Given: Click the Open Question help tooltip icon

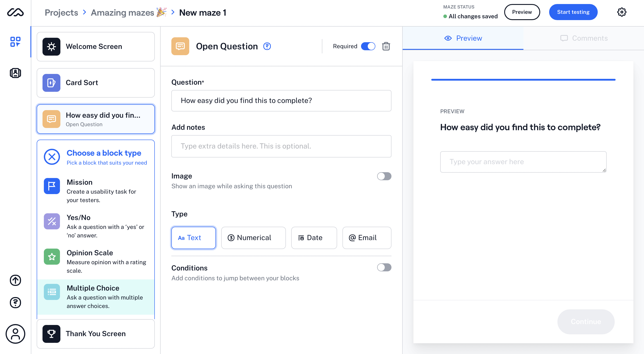Looking at the screenshot, I should tap(267, 46).
